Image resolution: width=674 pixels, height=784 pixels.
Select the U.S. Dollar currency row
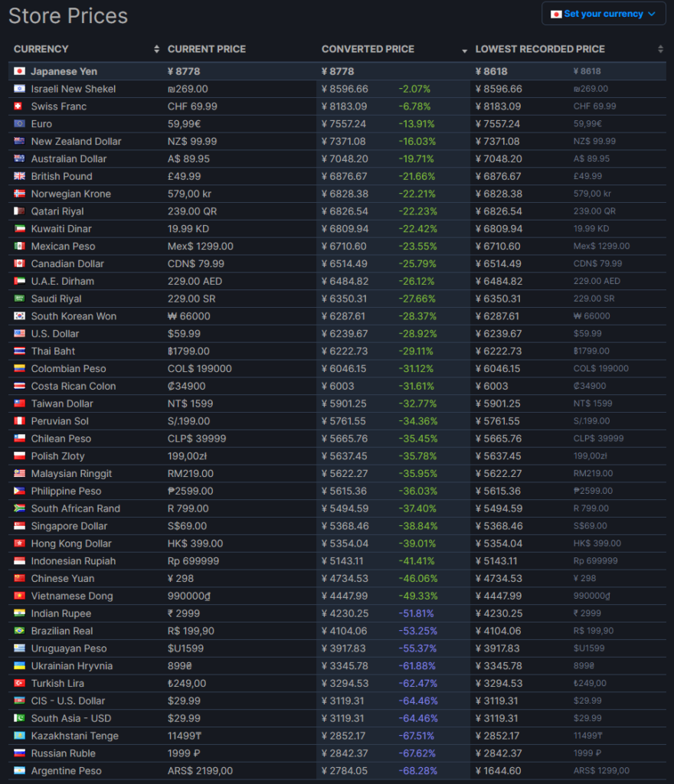(x=55, y=334)
